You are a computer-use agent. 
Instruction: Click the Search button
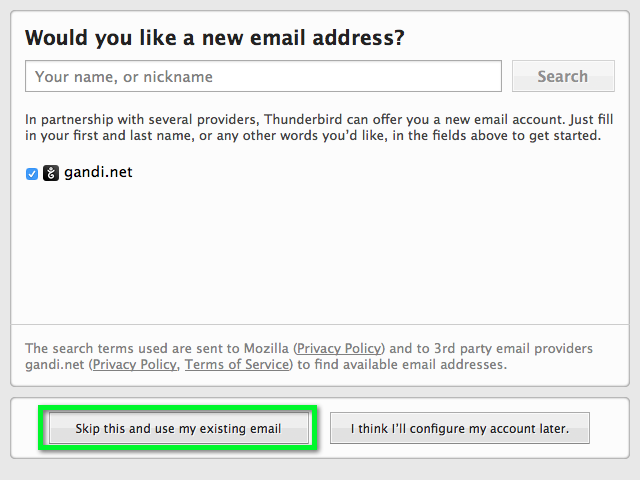(x=563, y=76)
